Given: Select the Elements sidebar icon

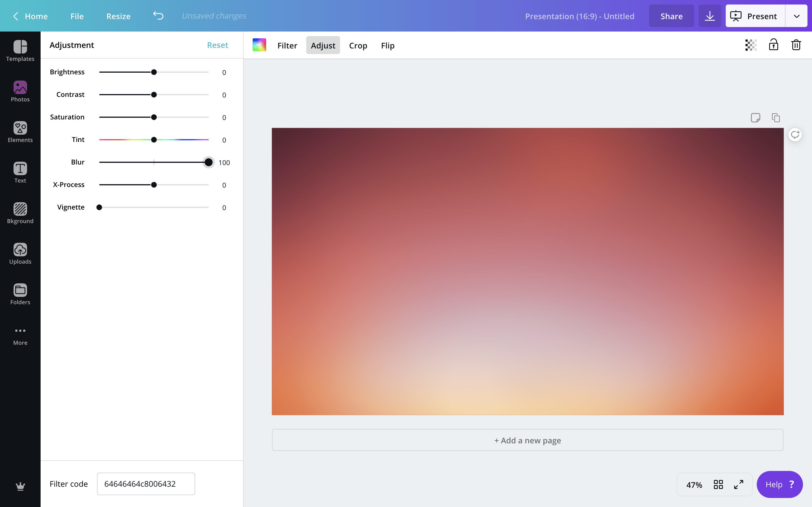Looking at the screenshot, I should click(20, 132).
